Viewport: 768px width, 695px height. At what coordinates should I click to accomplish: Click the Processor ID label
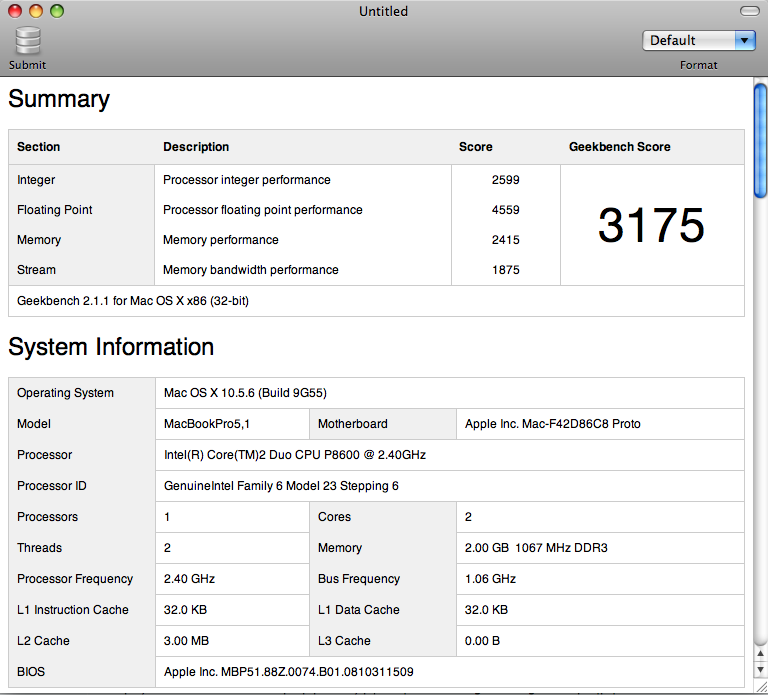click(51, 485)
